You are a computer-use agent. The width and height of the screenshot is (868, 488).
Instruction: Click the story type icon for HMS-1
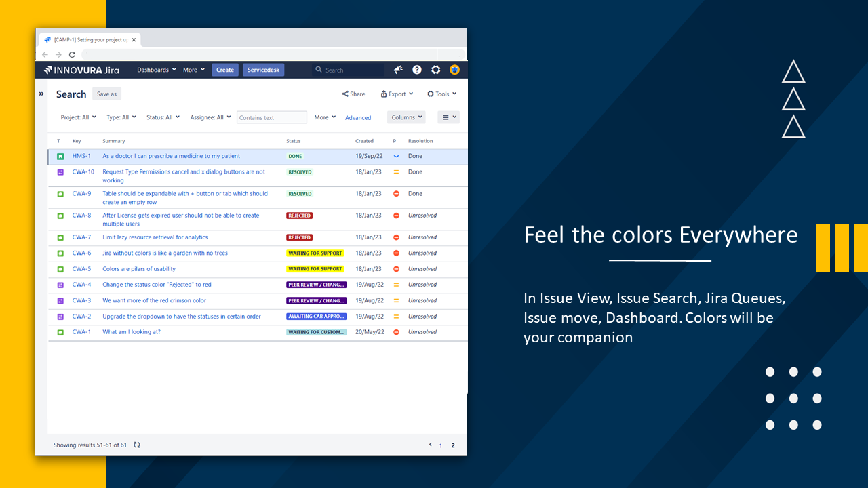pos(60,157)
